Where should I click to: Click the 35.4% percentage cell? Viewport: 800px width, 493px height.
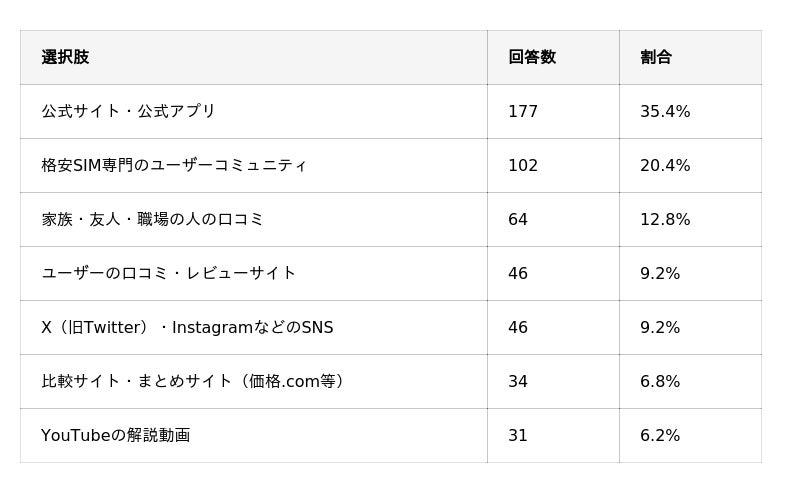(x=665, y=112)
